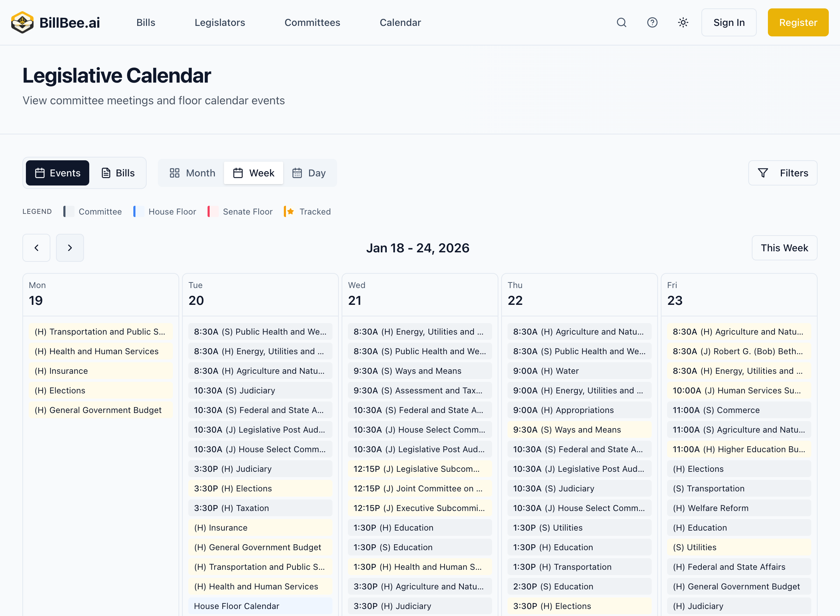Image resolution: width=840 pixels, height=616 pixels.
Task: Click the BillBee.ai bee logo
Action: pyautogui.click(x=22, y=22)
